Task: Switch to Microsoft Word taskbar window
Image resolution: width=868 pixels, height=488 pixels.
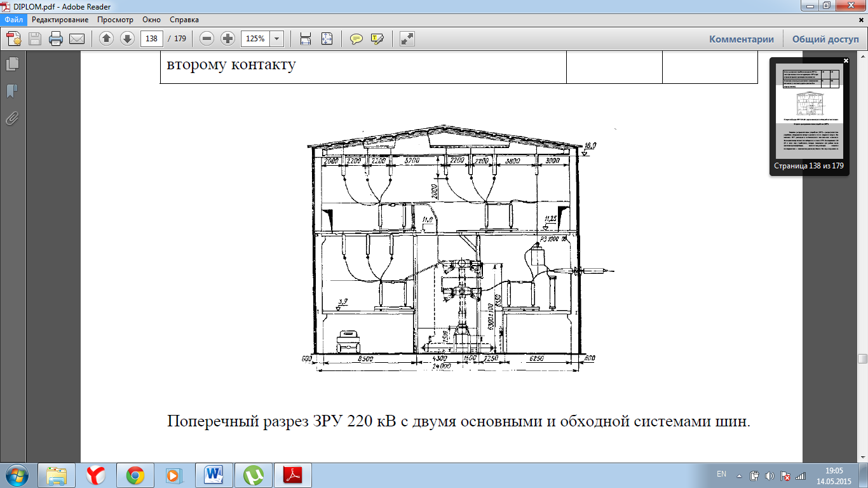Action: pyautogui.click(x=215, y=475)
